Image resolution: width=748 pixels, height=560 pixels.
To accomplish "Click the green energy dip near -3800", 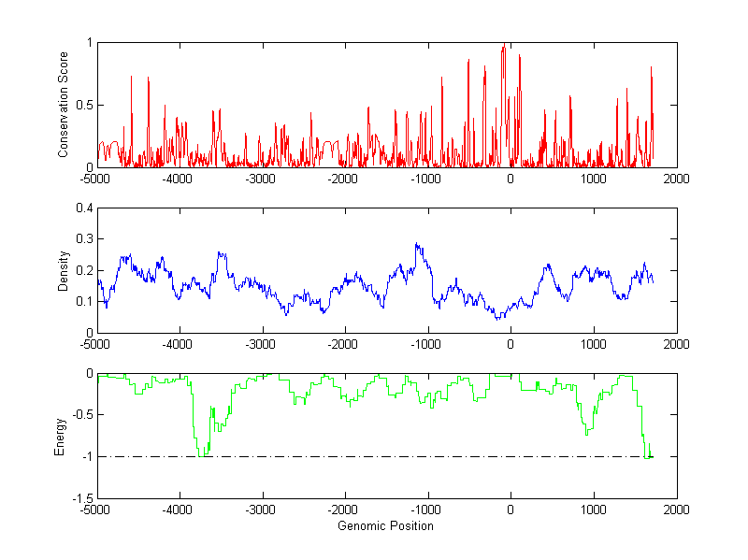I will pyautogui.click(x=201, y=454).
